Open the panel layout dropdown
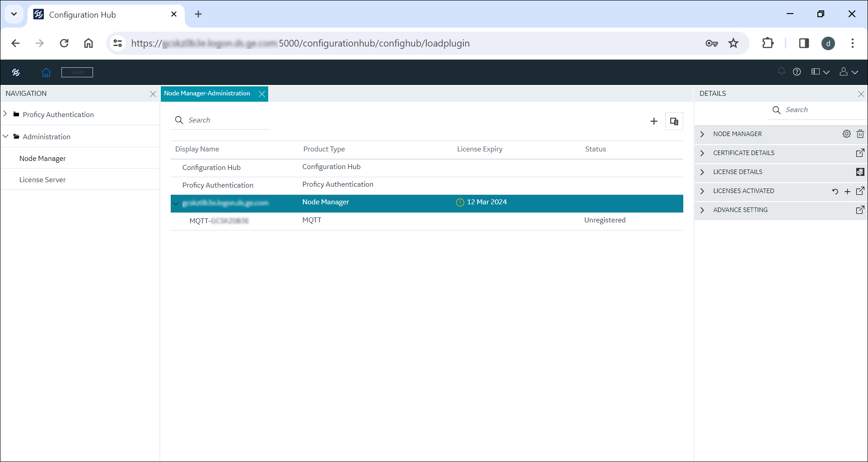This screenshot has width=868, height=462. click(x=820, y=72)
